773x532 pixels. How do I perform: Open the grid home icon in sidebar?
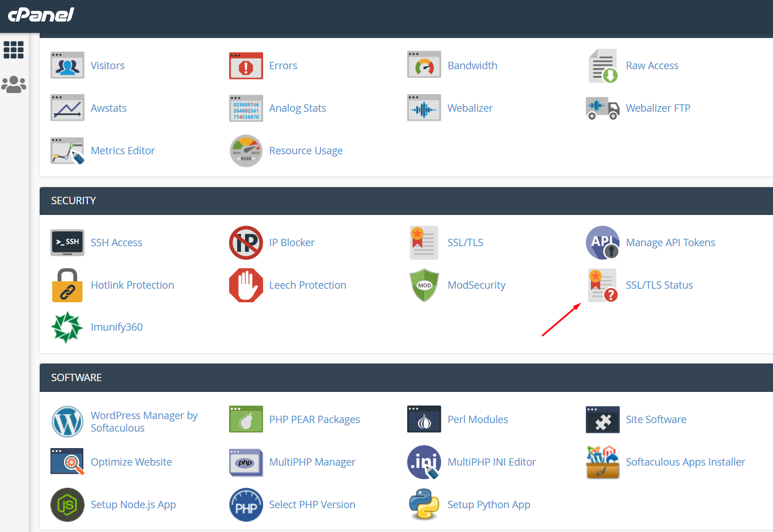14,50
